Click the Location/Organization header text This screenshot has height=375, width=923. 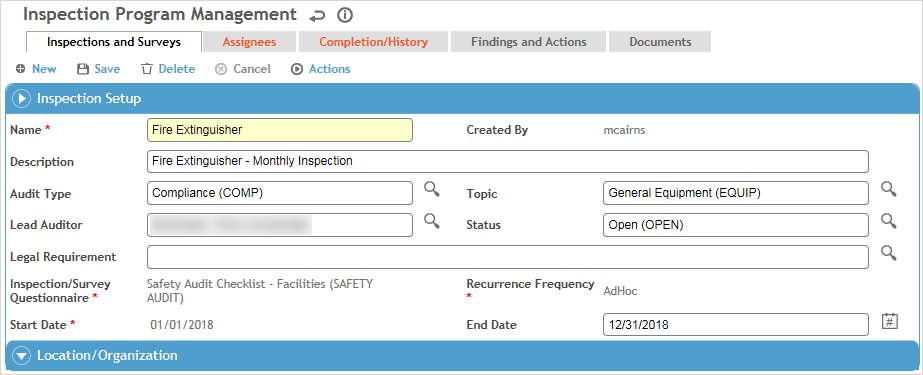[x=107, y=356]
